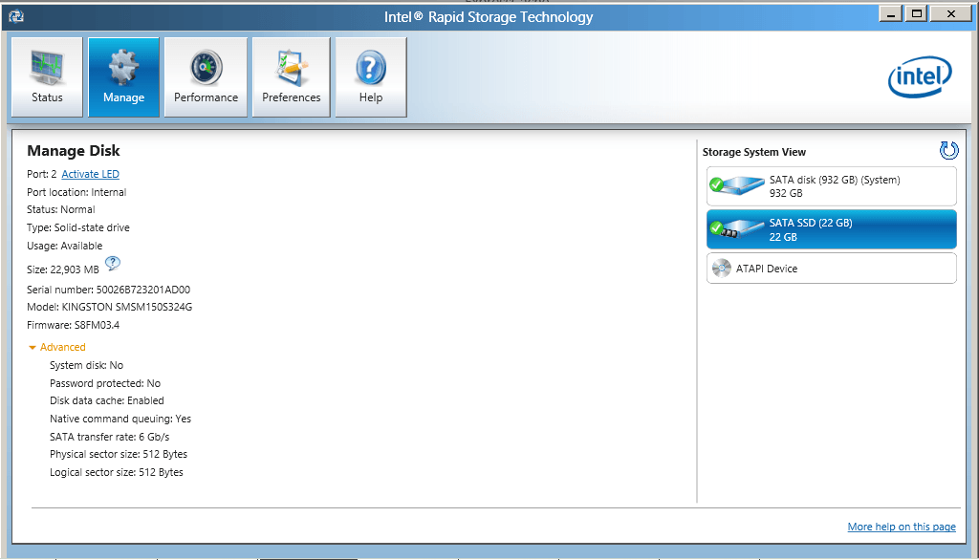Close the Intel Rapid Storage Technology window
Screen dimensions: 979x560
[950, 13]
